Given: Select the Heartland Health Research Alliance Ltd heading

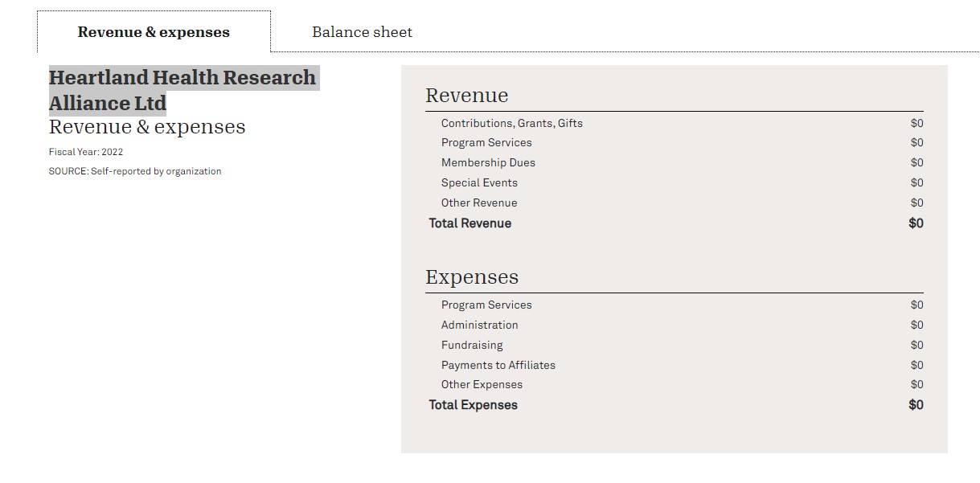Looking at the screenshot, I should [182, 90].
